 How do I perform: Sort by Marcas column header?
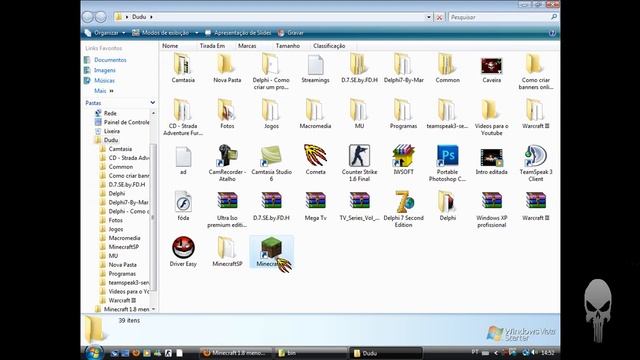click(247, 46)
